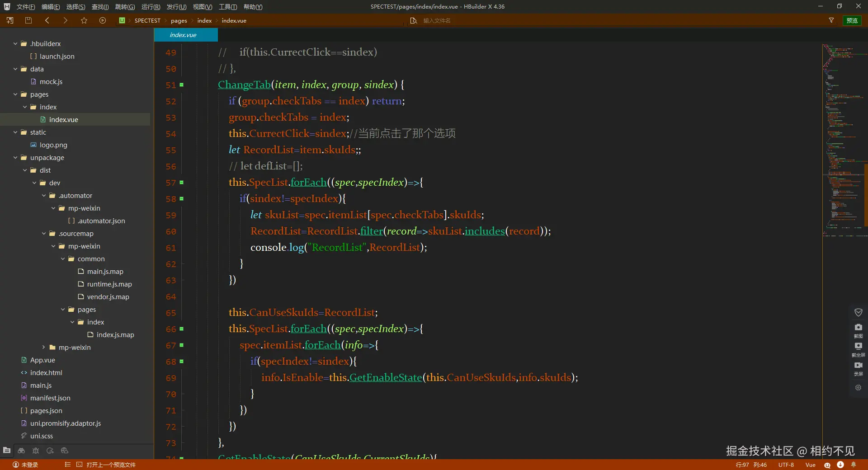Click the 预览 preview button
Screen dimensions: 868x470
click(x=852, y=20)
